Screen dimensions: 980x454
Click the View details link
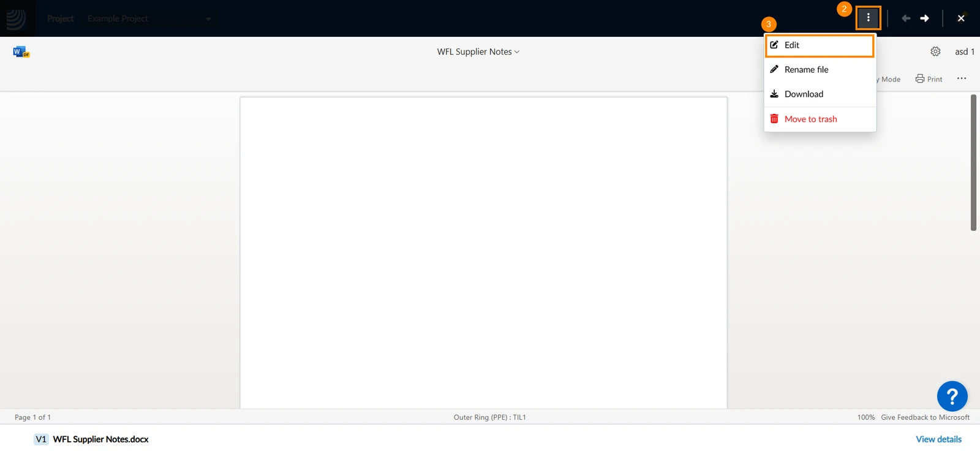[x=938, y=439]
